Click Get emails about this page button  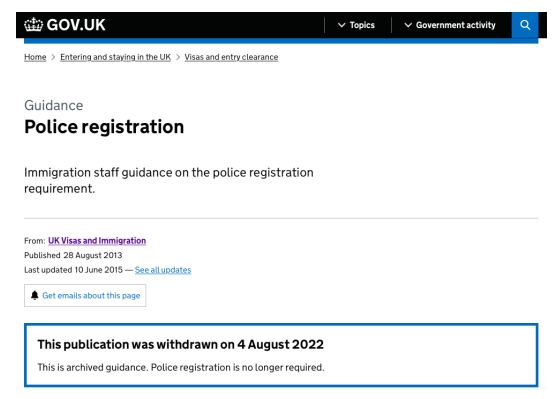click(85, 295)
